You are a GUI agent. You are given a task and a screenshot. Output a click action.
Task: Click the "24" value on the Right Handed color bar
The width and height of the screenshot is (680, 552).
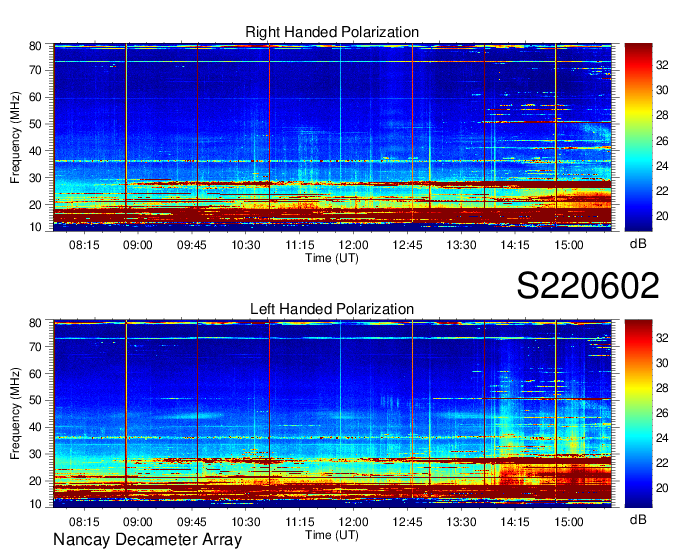click(662, 166)
